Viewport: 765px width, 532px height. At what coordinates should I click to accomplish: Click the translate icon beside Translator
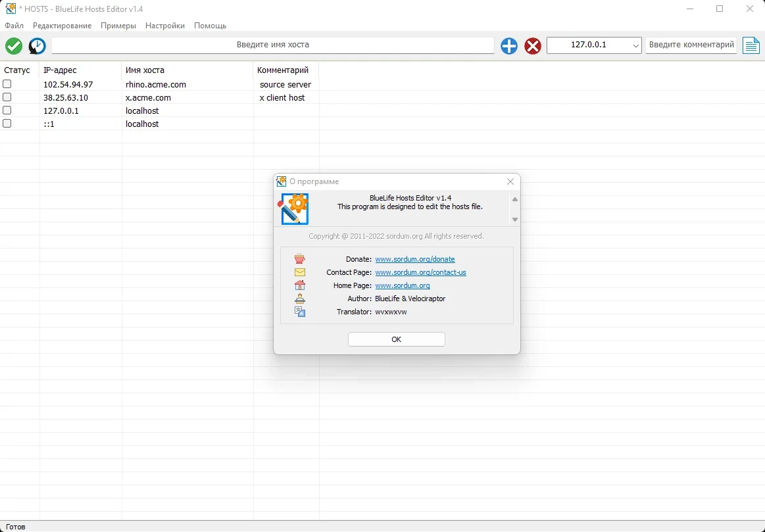point(299,312)
